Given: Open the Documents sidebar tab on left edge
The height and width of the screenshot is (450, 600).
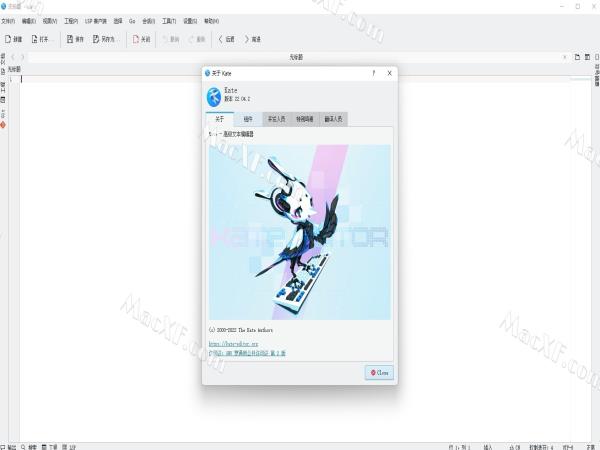Looking at the screenshot, I should 3,64.
